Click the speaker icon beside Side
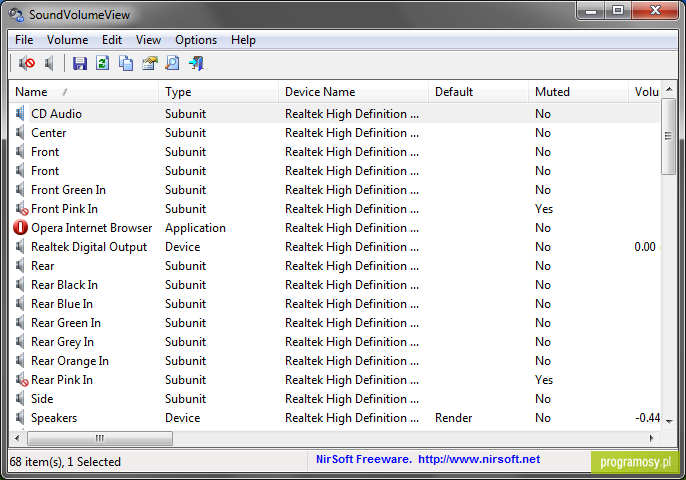Screen dimensions: 686x480 click(x=20, y=399)
